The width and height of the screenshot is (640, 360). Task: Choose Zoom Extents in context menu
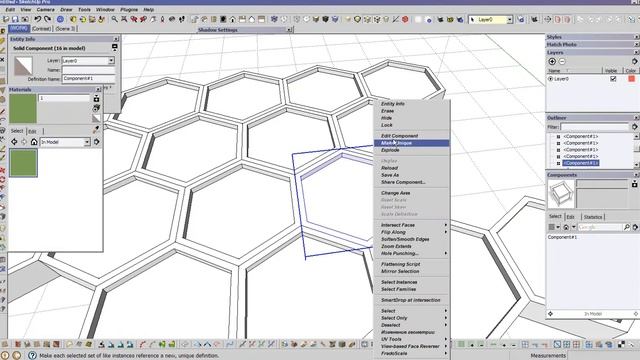[x=411, y=246]
